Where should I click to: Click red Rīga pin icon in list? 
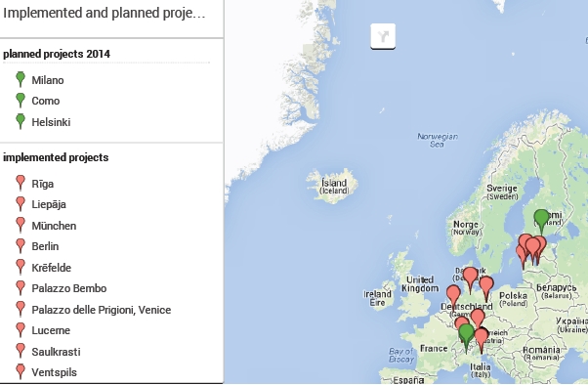[21, 183]
